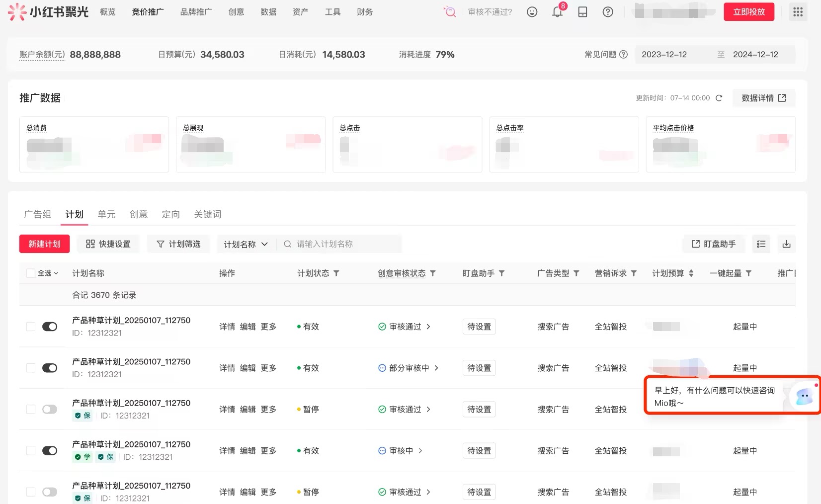Open the help question mark icon
This screenshot has height=504, width=821.
click(607, 12)
